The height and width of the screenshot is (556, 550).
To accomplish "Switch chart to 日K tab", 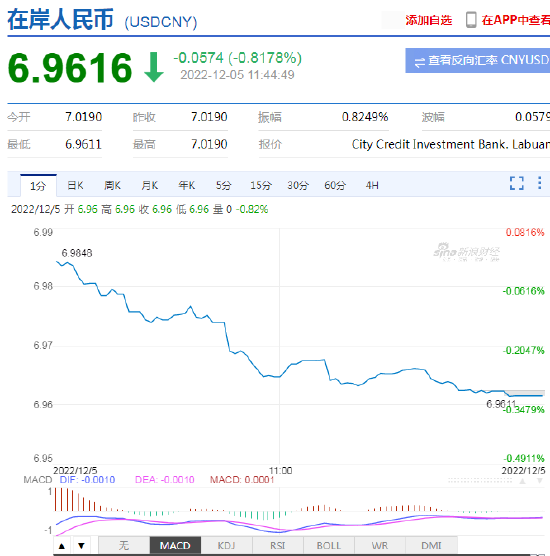I will pyautogui.click(x=75, y=185).
